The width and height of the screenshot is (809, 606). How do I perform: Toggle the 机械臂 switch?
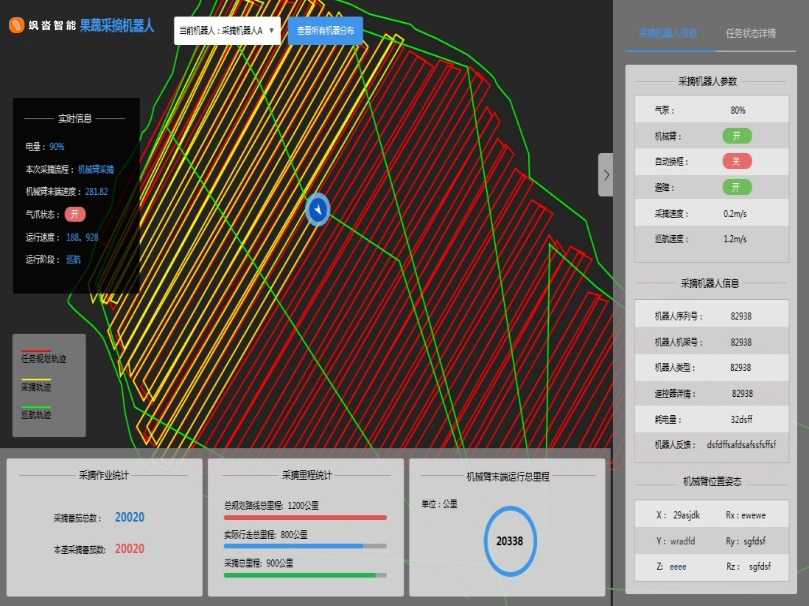pos(737,135)
